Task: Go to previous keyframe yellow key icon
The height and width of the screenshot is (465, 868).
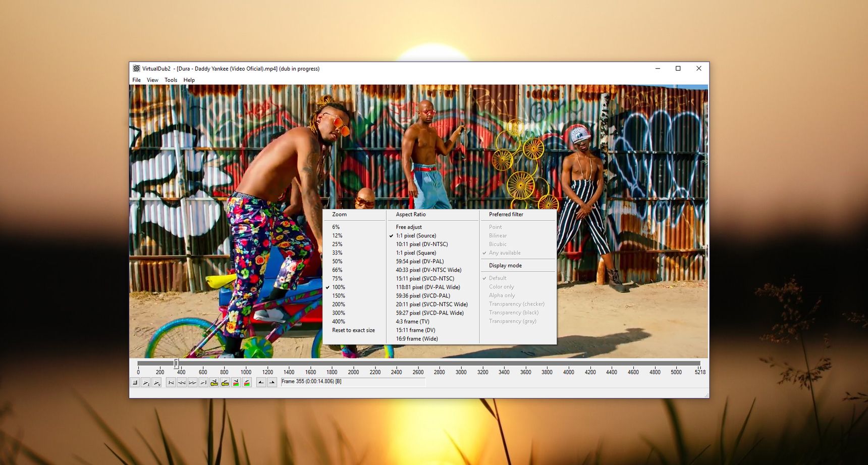Action: 214,383
